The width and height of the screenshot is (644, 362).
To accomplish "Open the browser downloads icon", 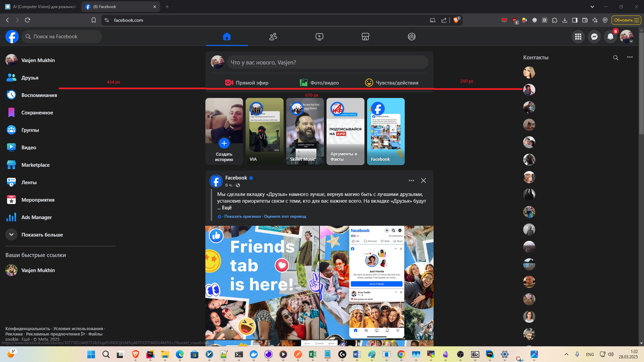I will [565, 20].
